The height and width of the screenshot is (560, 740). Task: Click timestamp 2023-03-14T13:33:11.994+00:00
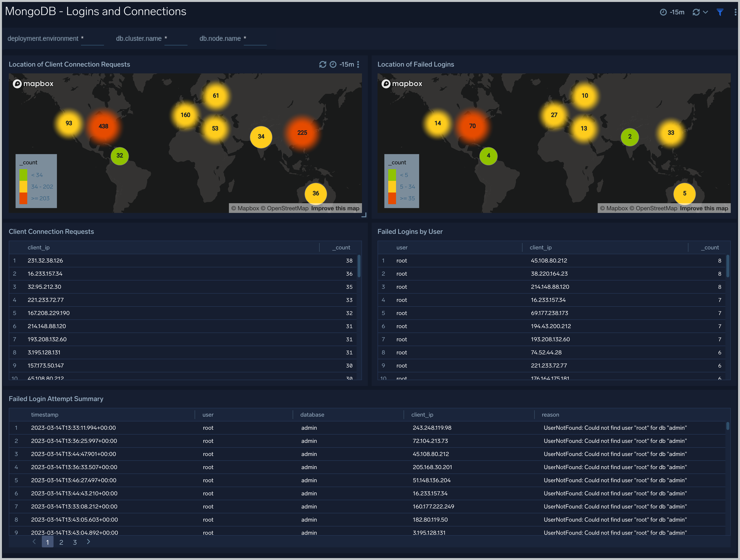73,428
